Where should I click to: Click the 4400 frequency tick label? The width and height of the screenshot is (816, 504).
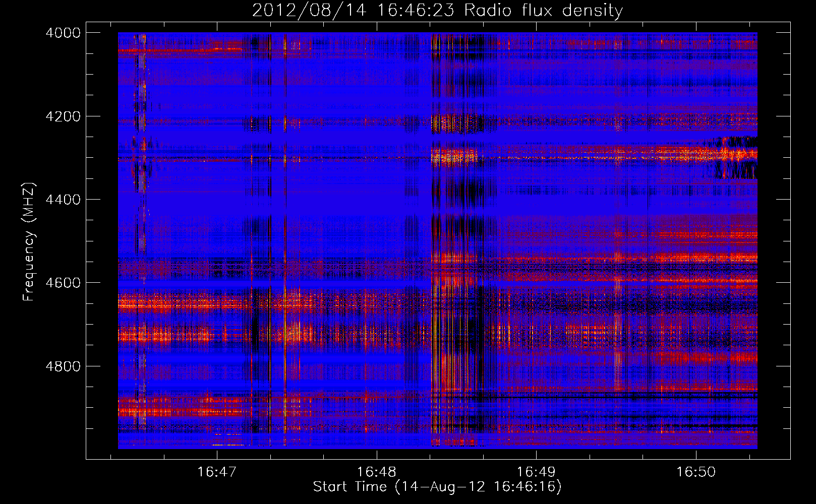coord(63,200)
